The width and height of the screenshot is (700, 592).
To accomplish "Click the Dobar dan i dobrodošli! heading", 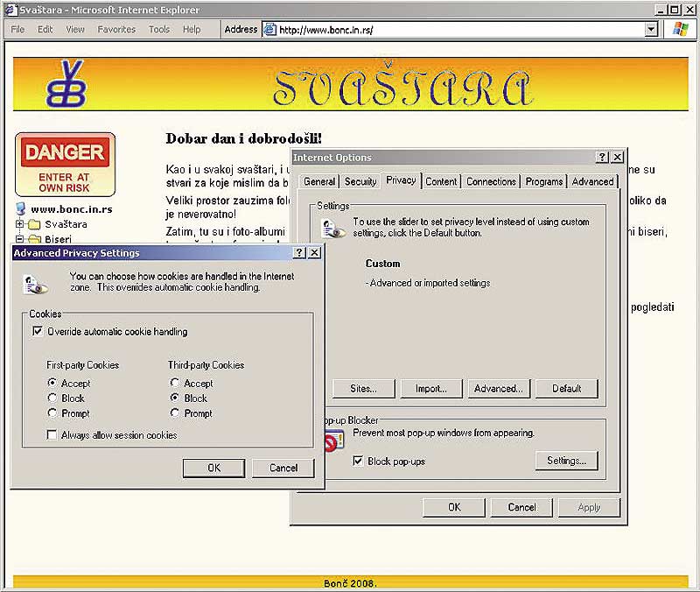I will click(244, 138).
